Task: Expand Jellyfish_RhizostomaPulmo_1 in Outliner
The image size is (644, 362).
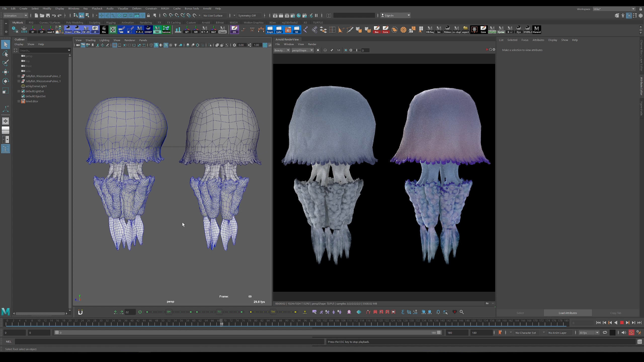Action: pyautogui.click(x=19, y=81)
